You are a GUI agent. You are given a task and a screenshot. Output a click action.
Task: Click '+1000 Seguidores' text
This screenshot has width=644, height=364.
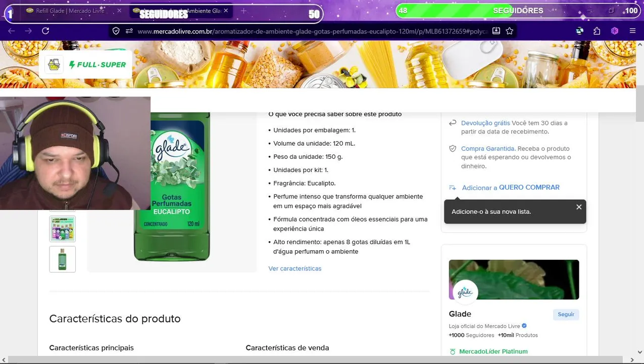[471, 335]
